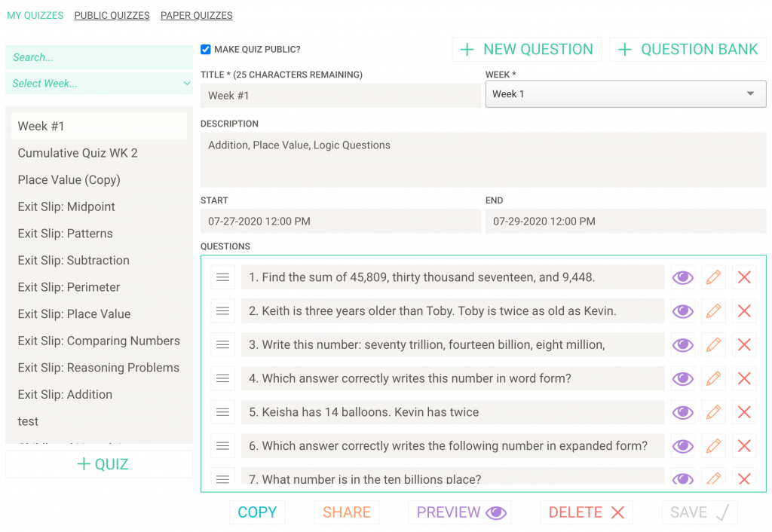Screen dimensions: 772x532
Task: Click the pencil icon for question 6
Action: 713,446
